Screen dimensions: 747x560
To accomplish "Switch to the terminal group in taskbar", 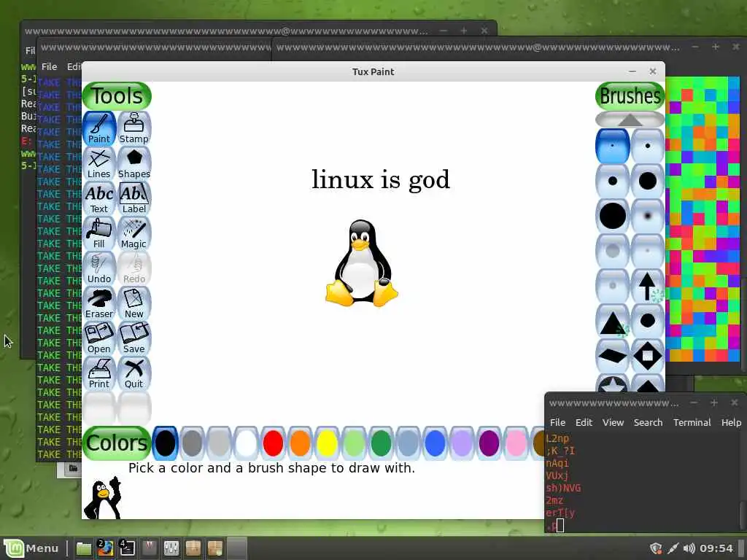I will [x=127, y=548].
